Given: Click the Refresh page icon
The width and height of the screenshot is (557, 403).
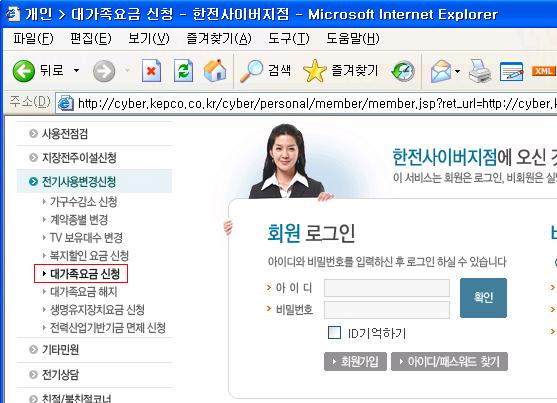Looking at the screenshot, I should (183, 71).
